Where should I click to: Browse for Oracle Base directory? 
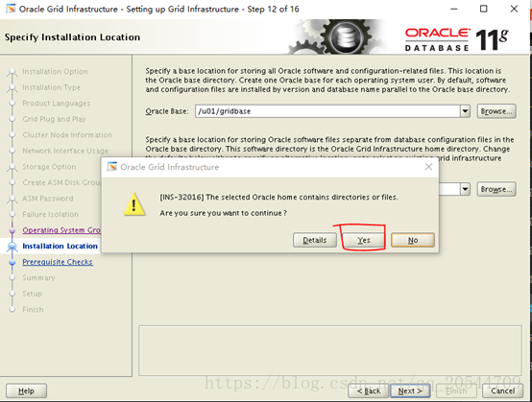click(496, 111)
